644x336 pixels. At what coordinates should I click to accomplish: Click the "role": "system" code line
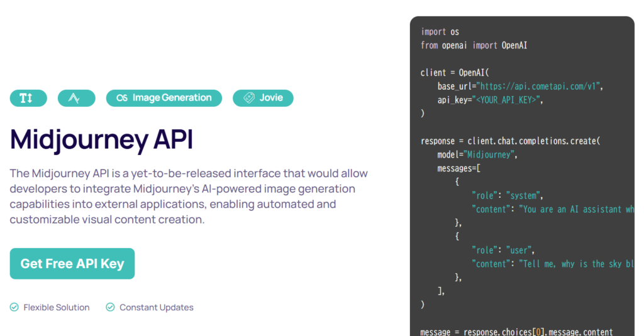pyautogui.click(x=508, y=196)
